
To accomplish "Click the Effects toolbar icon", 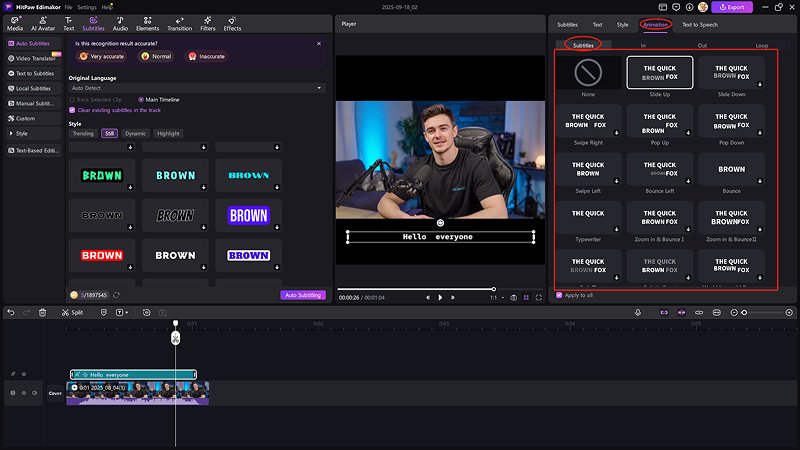I will pyautogui.click(x=232, y=23).
